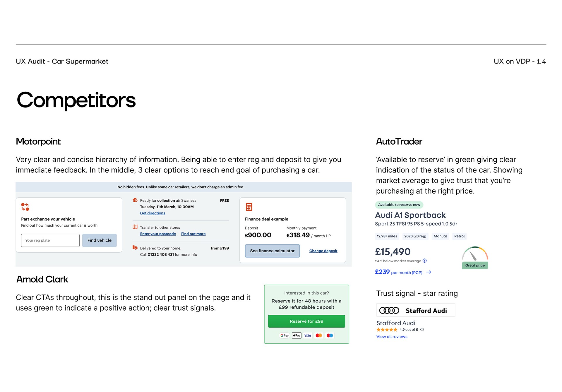This screenshot has height=392, width=562.
Task: Click the Google Pay payment icon
Action: pyautogui.click(x=284, y=335)
